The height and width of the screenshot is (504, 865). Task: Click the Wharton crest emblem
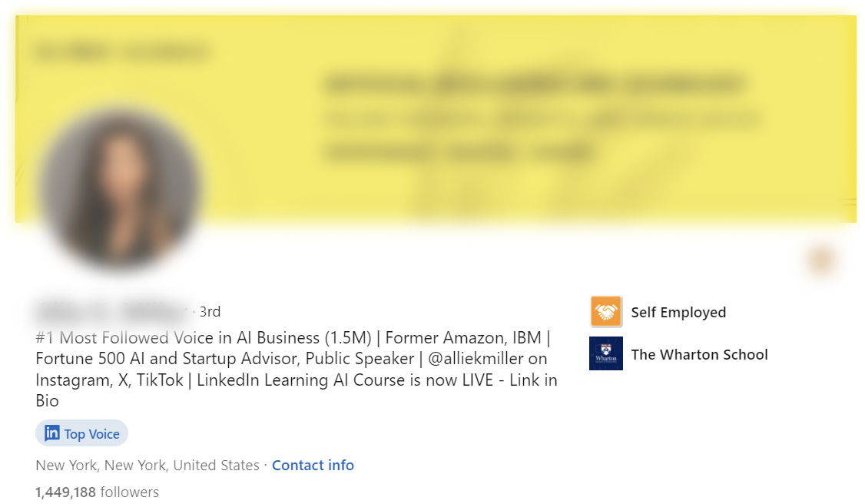click(605, 354)
